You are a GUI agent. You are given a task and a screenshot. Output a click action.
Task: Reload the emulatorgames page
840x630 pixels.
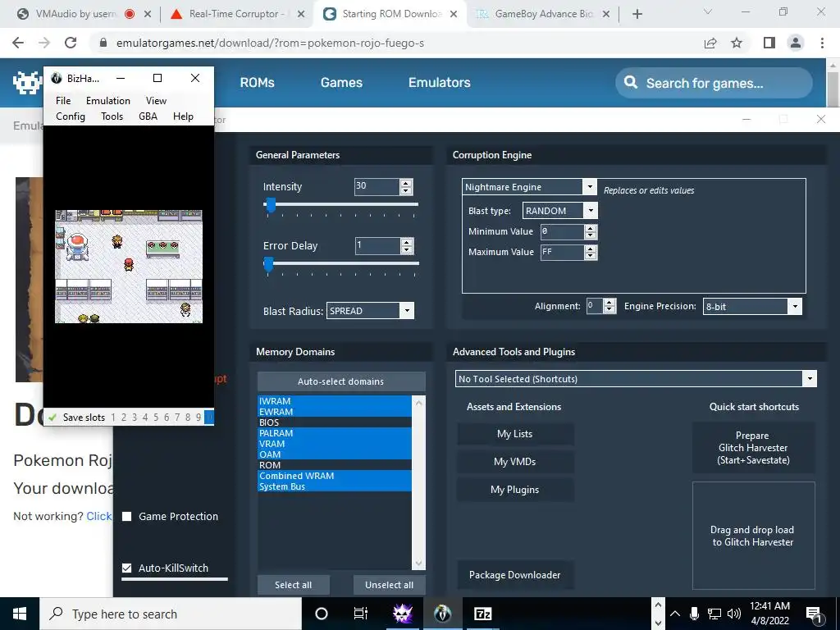tap(71, 43)
